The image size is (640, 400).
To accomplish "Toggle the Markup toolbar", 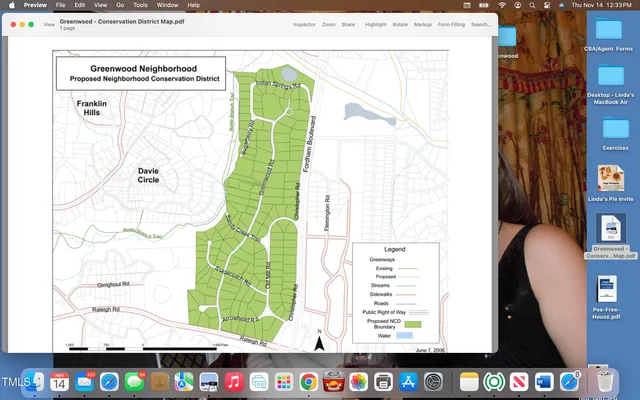I will click(423, 24).
